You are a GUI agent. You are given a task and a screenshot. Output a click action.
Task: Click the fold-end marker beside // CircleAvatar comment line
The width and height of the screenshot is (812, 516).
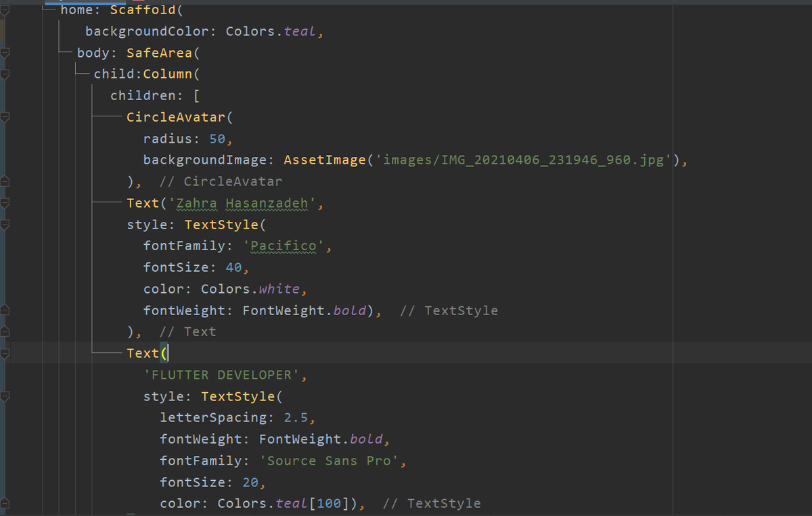[5, 181]
